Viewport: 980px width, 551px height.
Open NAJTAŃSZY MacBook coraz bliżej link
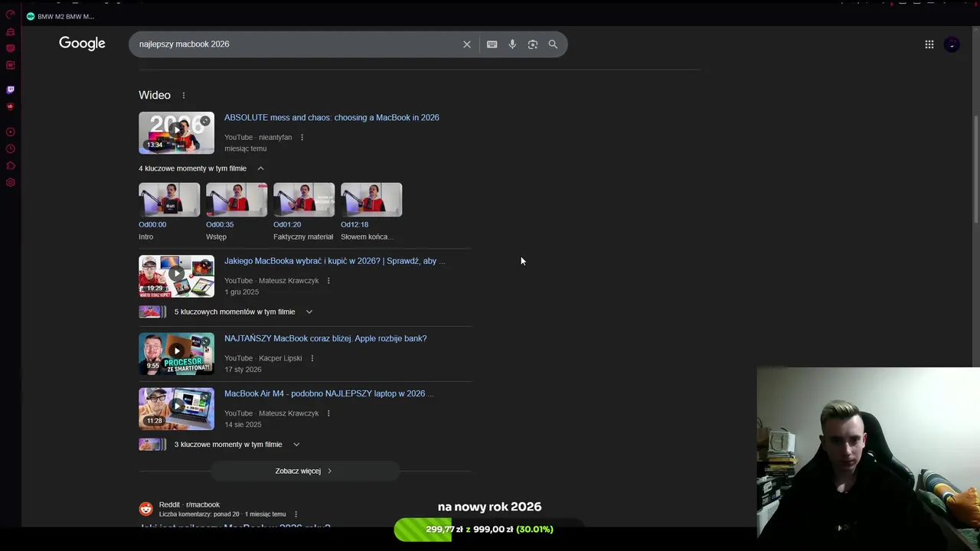click(x=325, y=338)
